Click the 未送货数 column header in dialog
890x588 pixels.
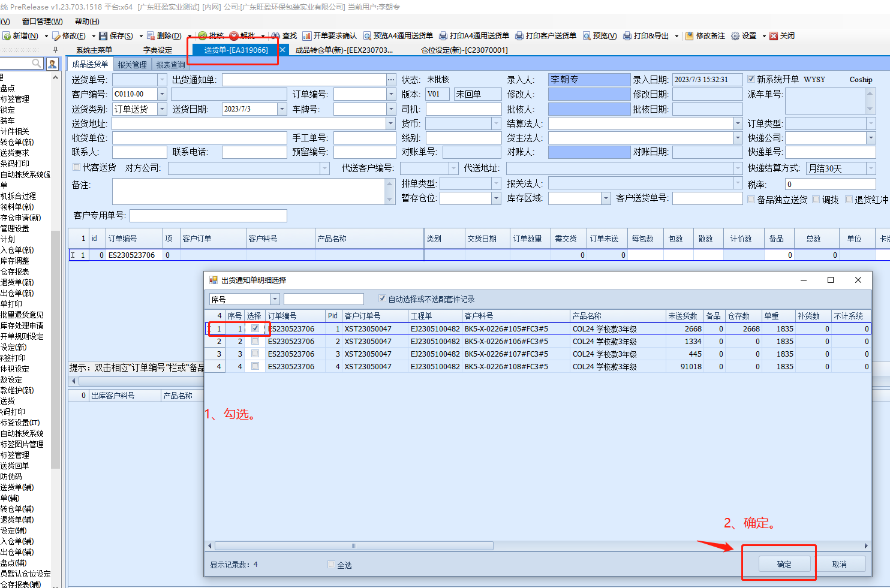[684, 316]
